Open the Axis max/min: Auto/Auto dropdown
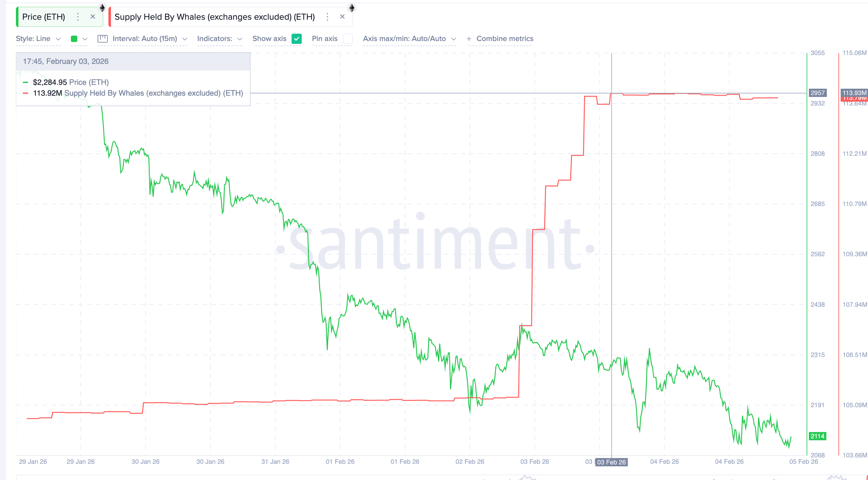This screenshot has height=480, width=868. tap(410, 38)
